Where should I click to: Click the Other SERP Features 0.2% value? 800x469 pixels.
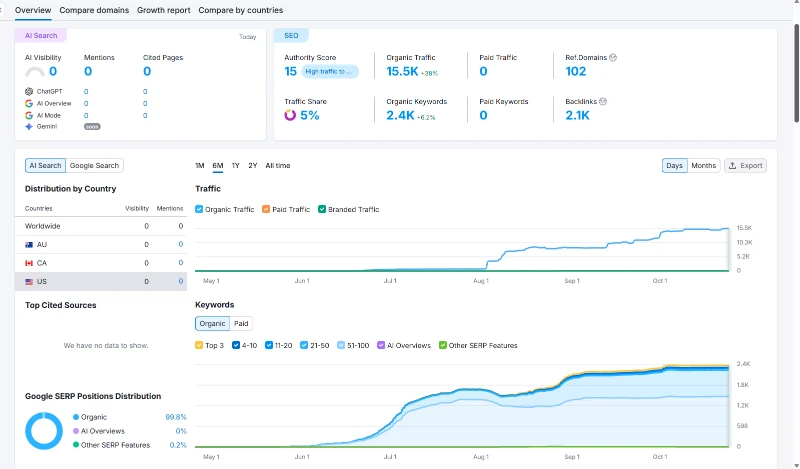tap(178, 445)
